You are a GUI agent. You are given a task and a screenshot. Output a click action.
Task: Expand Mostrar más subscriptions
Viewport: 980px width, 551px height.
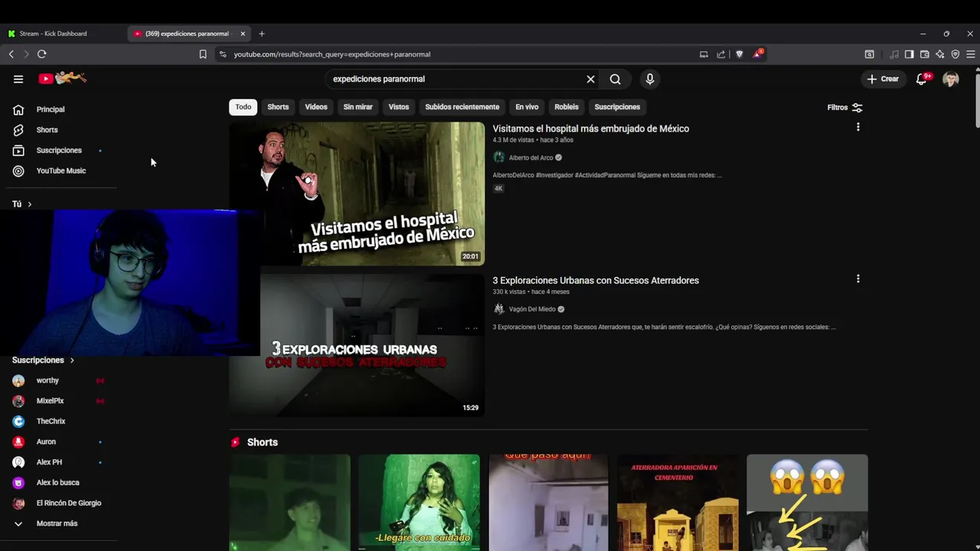(x=58, y=523)
